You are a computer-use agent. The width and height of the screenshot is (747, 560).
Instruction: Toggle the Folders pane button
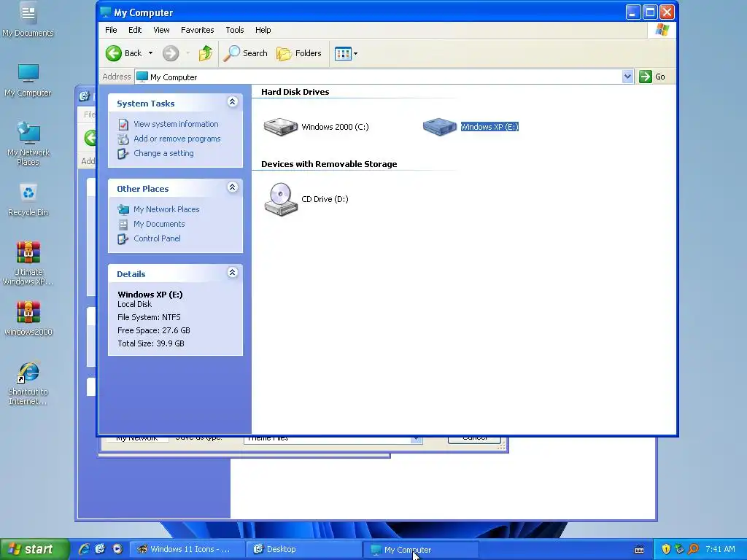(299, 53)
